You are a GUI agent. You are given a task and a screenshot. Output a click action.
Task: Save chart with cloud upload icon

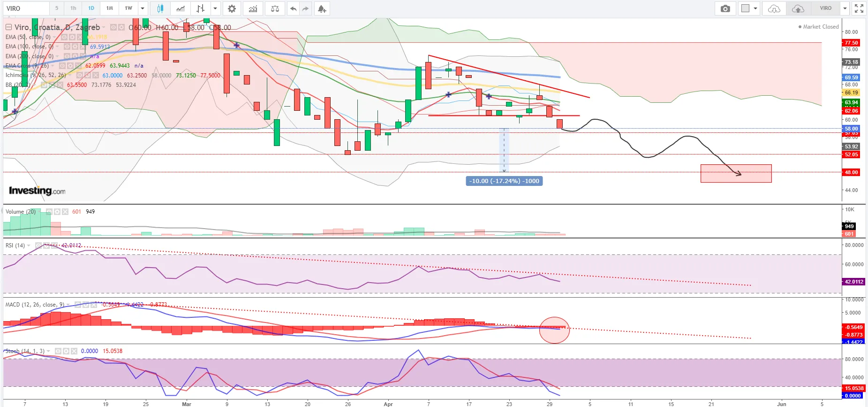pos(798,8)
